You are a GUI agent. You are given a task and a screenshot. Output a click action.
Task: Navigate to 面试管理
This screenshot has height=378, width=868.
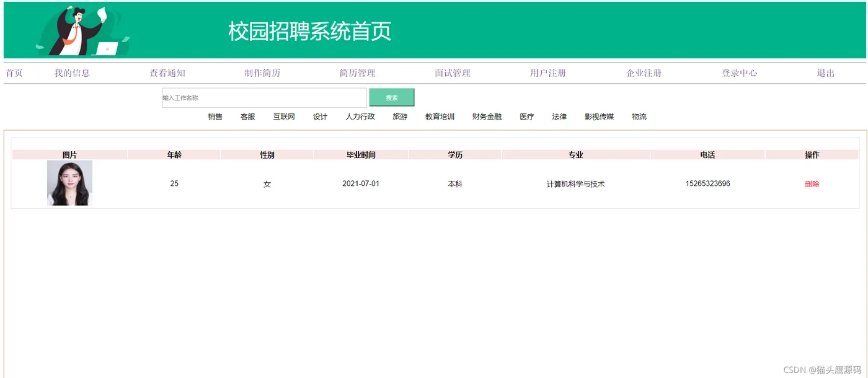click(453, 73)
